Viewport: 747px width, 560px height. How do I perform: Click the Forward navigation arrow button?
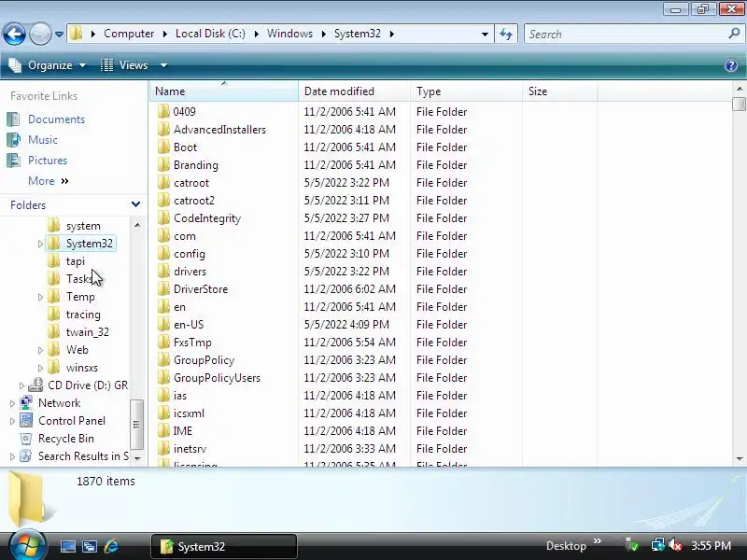pyautogui.click(x=40, y=34)
